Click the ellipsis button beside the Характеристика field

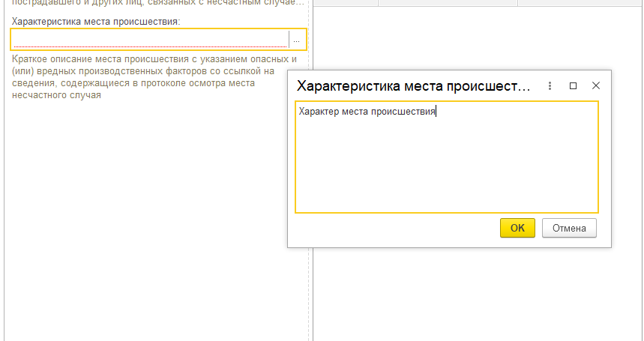click(x=297, y=40)
